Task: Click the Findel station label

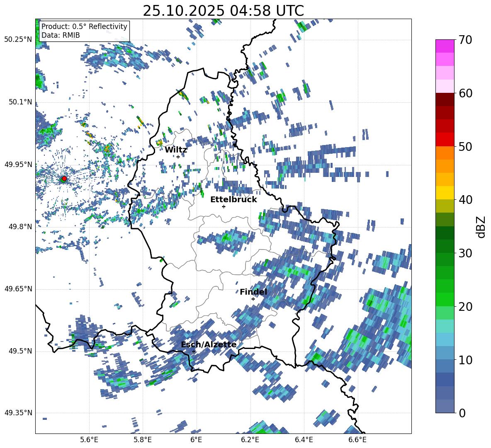Action: 253,292
